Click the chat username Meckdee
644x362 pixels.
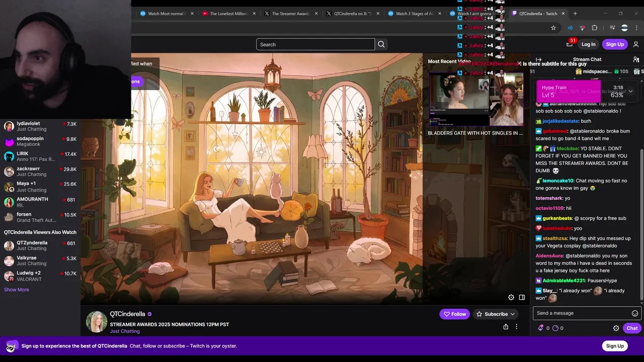567,149
